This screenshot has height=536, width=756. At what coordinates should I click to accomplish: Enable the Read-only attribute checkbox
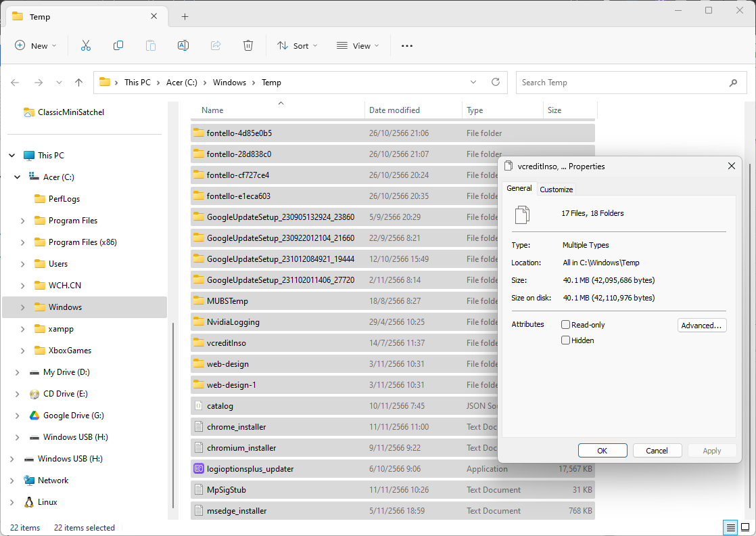tap(566, 325)
